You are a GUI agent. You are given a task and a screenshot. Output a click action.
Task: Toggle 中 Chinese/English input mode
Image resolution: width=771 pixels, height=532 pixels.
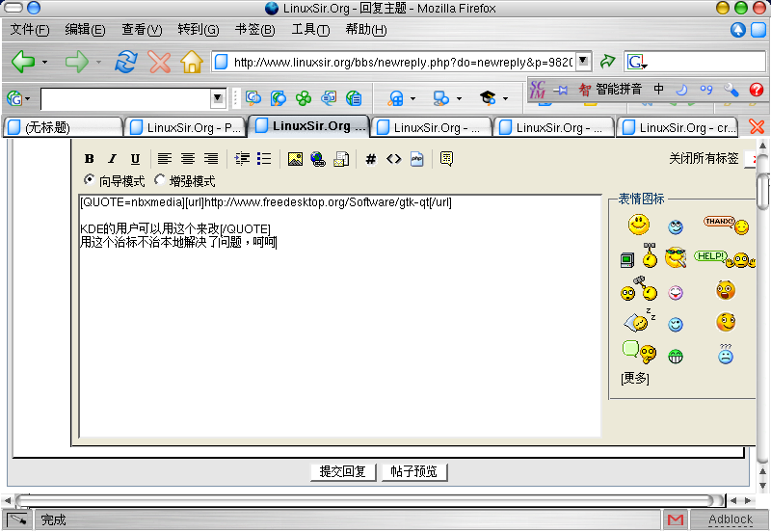659,89
